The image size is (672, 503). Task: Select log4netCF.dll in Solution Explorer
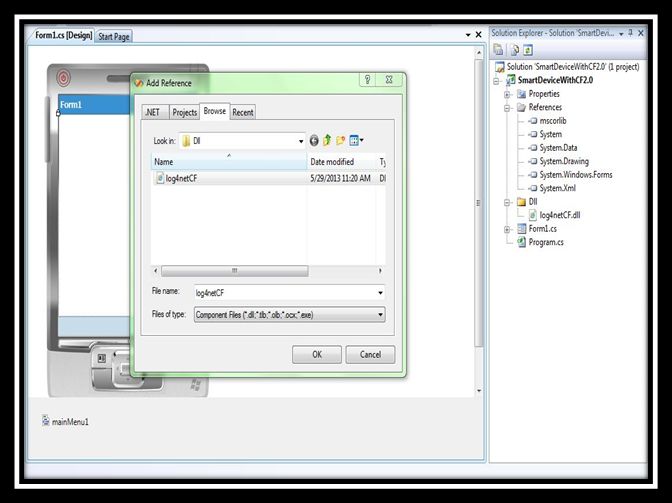(x=560, y=215)
